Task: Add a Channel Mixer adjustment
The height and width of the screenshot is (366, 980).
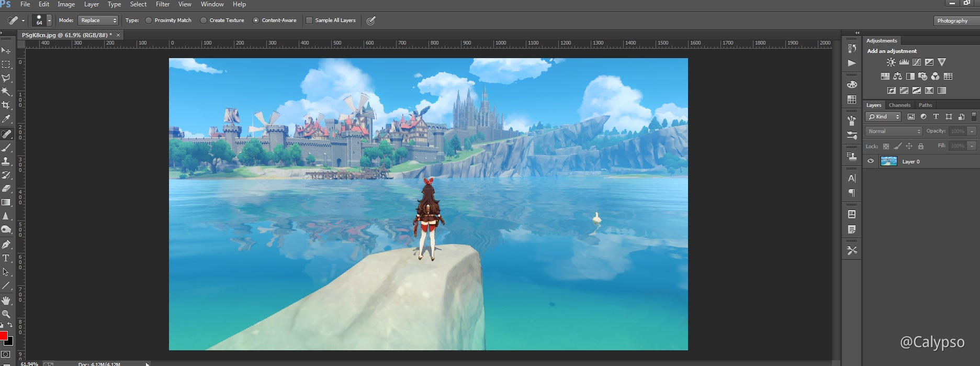Action: click(x=935, y=76)
